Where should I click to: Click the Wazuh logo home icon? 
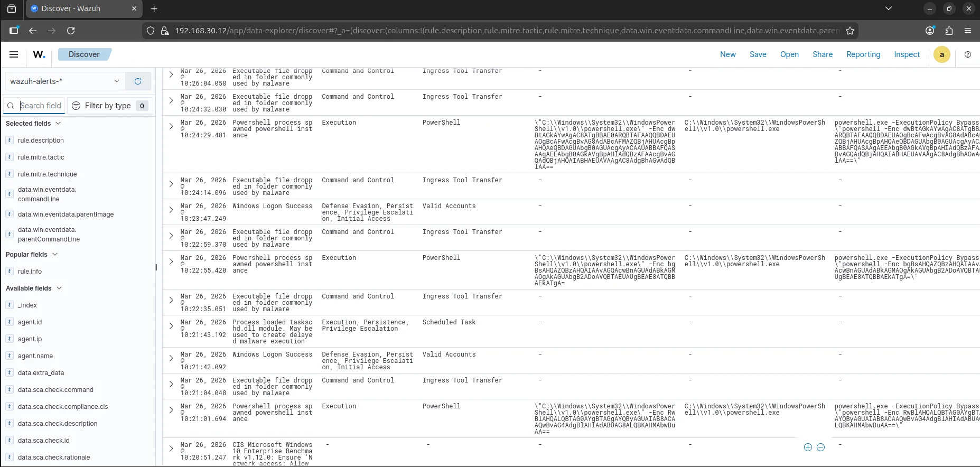(39, 54)
